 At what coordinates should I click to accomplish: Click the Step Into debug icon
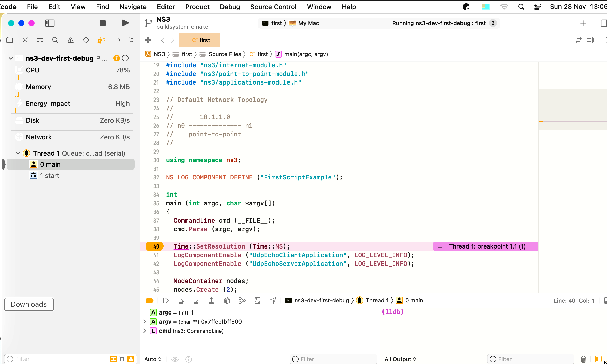(196, 300)
